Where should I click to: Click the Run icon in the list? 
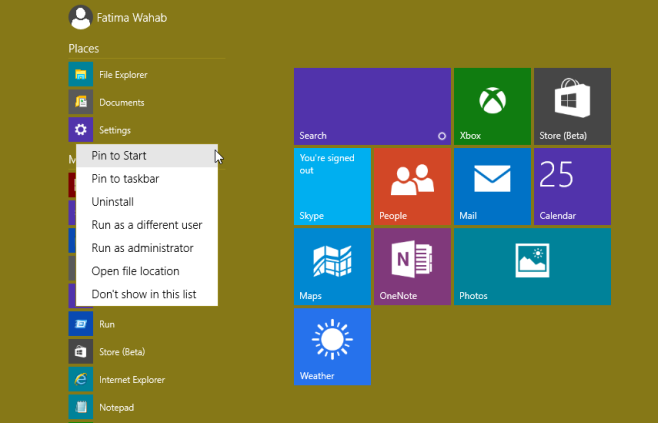[81, 324]
